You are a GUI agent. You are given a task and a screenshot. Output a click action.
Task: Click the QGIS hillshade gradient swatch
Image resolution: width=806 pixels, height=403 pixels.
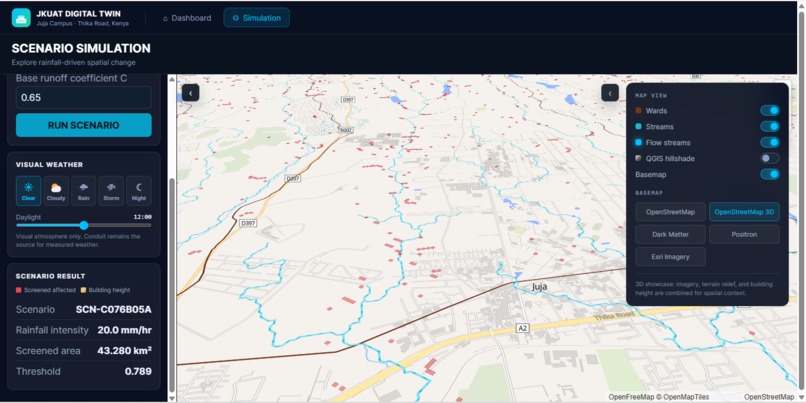pyautogui.click(x=638, y=158)
